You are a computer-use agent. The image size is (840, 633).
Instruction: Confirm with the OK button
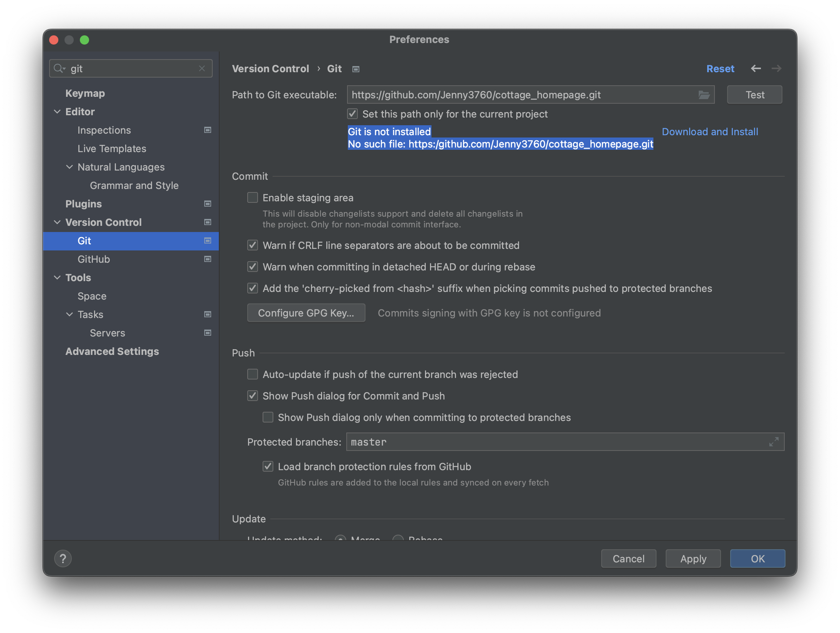(757, 558)
